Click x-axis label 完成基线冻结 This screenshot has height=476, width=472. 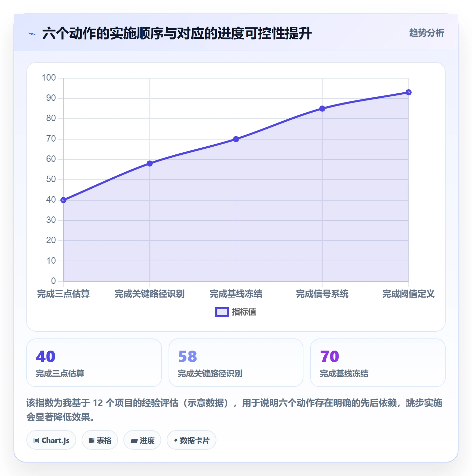(x=236, y=294)
